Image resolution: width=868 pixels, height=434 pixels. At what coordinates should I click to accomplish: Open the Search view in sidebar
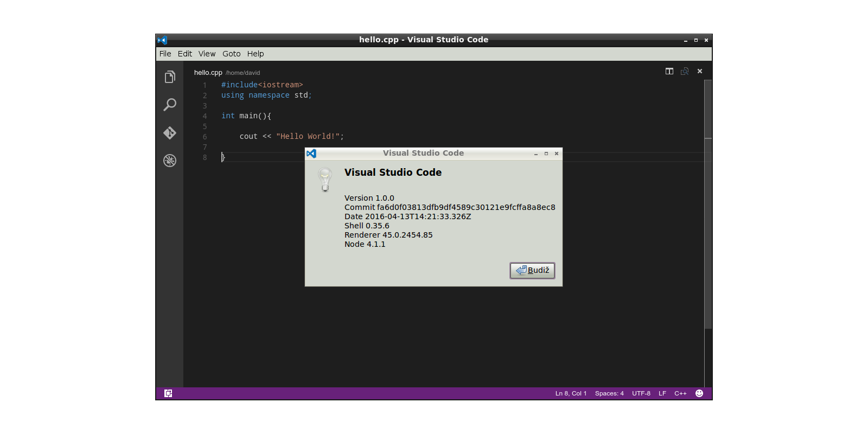170,105
